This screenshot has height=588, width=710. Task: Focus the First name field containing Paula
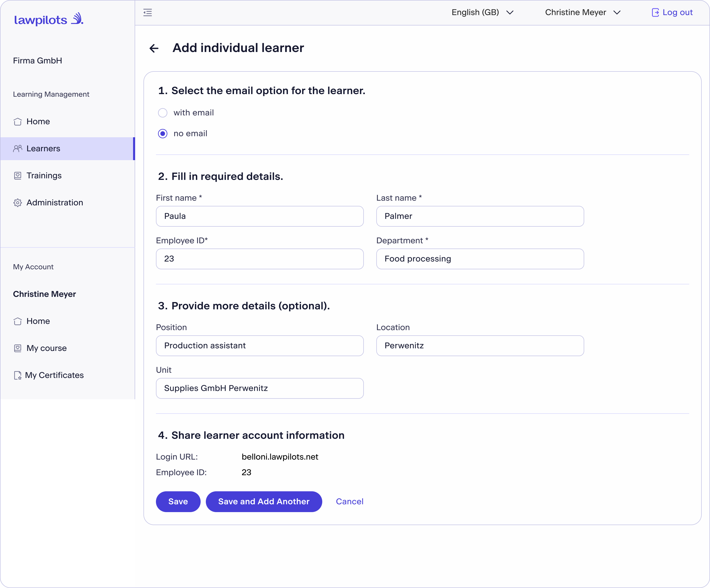260,216
